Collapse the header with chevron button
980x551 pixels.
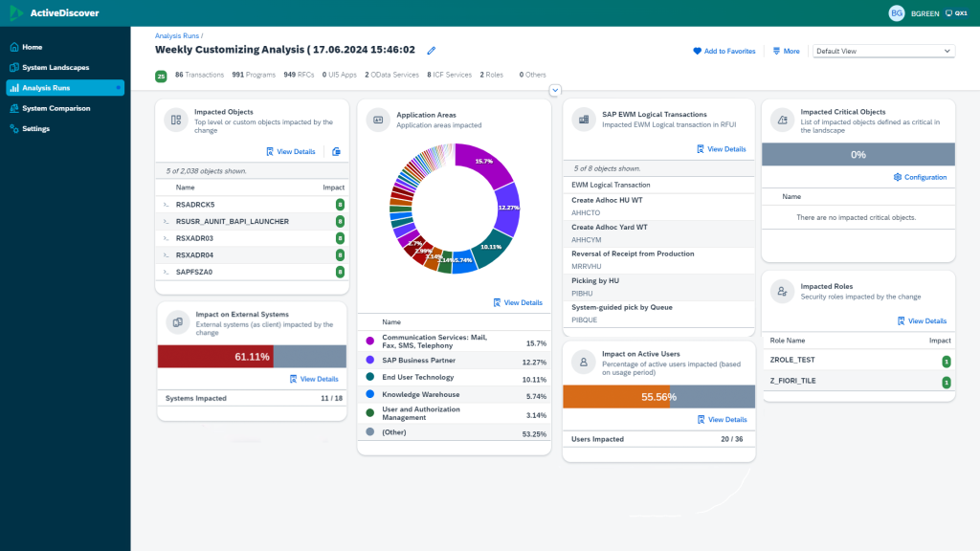pyautogui.click(x=555, y=90)
